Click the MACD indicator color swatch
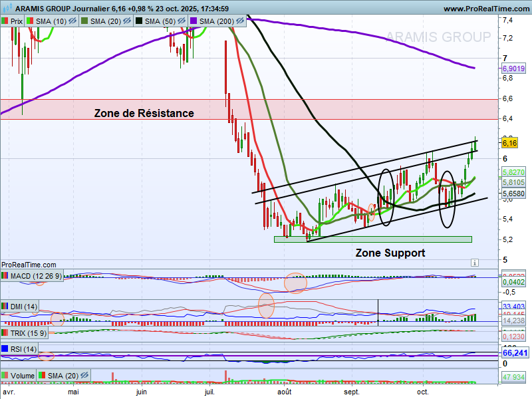Viewport: 532px width, 399px height. (x=5, y=276)
